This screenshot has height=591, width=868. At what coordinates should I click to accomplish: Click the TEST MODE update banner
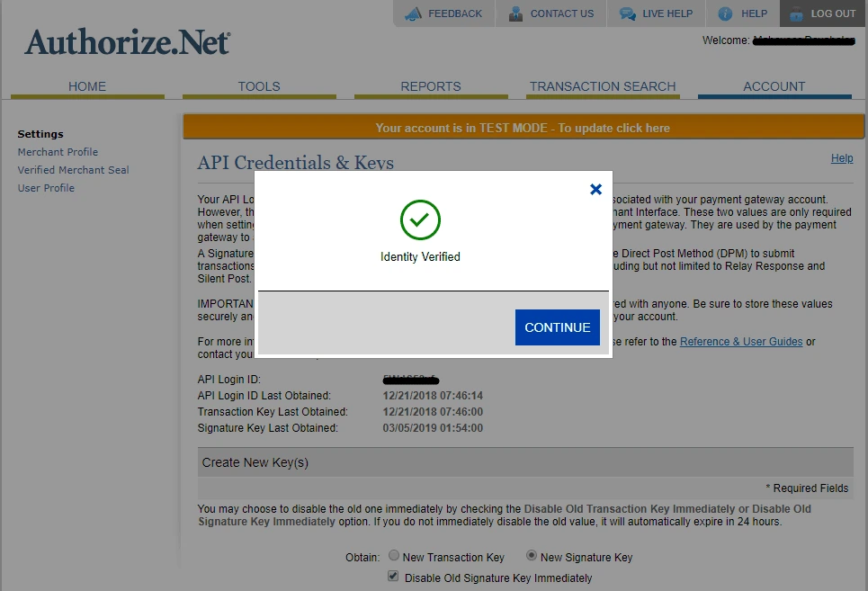coord(523,127)
